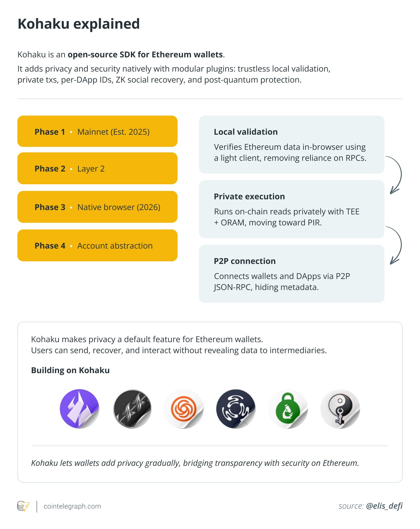The image size is (420, 529).
Task: Select the orange spiral logo
Action: click(x=184, y=409)
